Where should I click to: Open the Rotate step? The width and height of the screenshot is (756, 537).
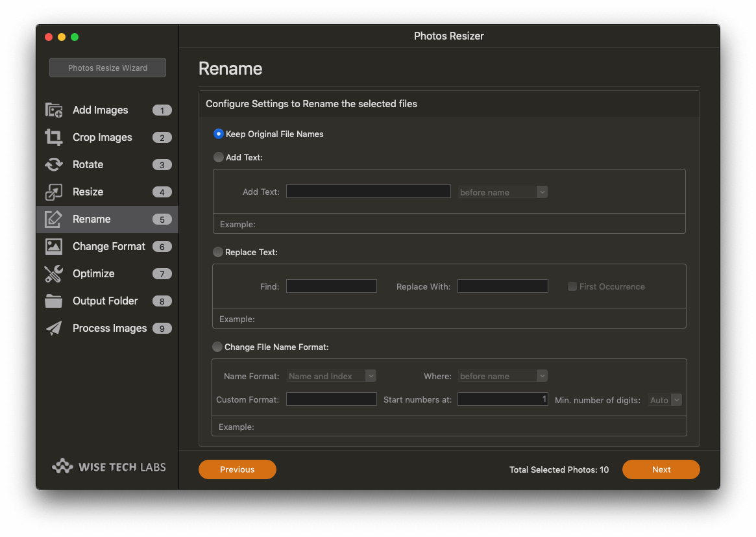tap(88, 164)
